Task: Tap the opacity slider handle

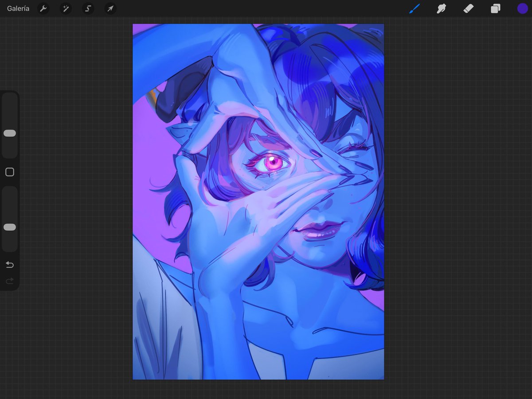Action: click(10, 227)
